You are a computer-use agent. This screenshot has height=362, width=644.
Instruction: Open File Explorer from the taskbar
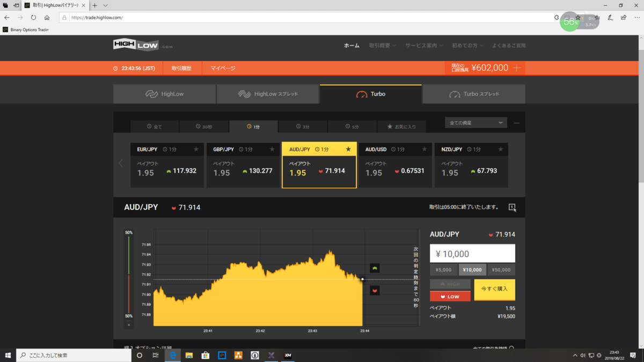(189, 355)
